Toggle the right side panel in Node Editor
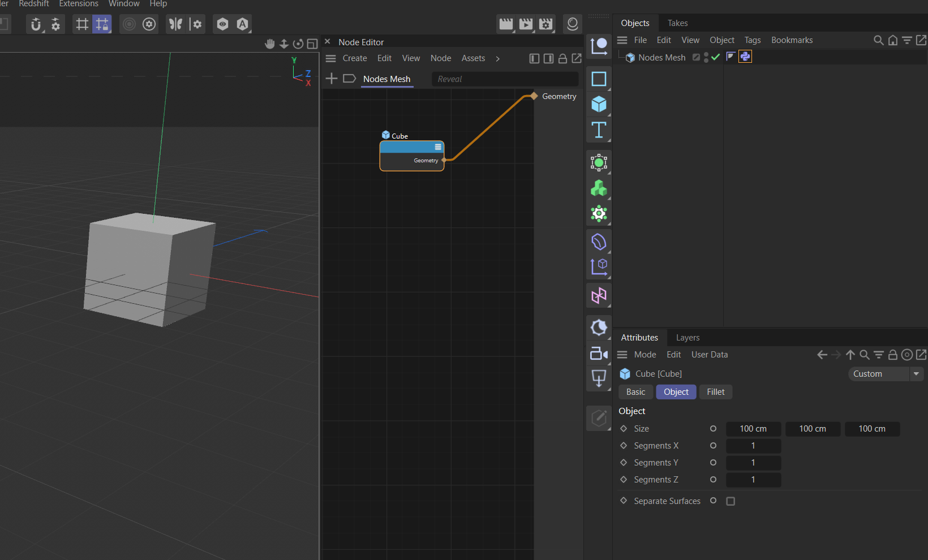Viewport: 928px width, 560px height. click(x=548, y=58)
